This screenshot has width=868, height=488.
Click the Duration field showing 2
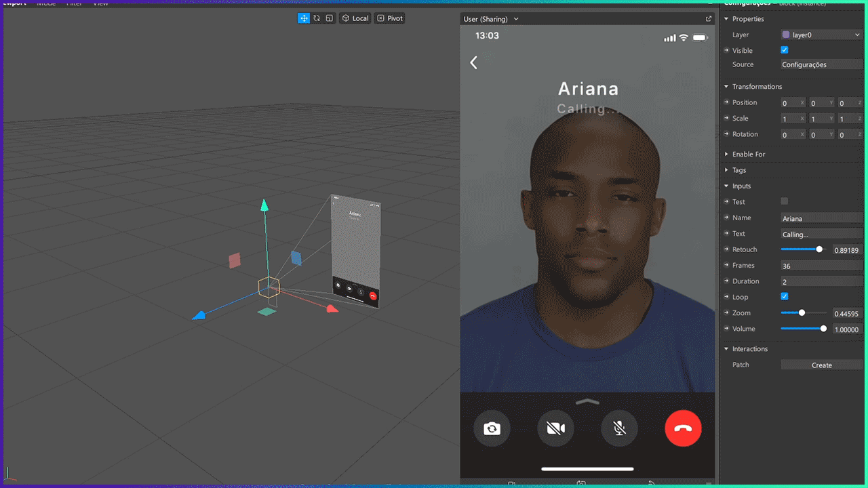point(822,281)
